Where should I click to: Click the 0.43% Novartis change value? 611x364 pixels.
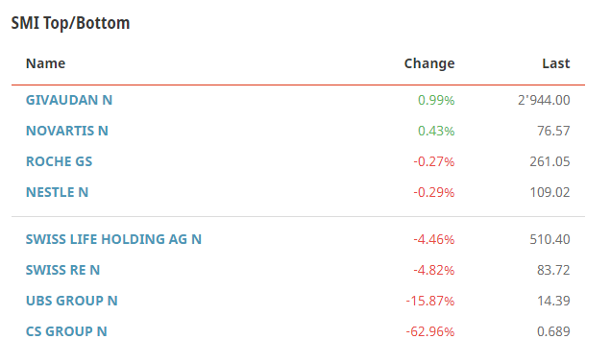(436, 132)
